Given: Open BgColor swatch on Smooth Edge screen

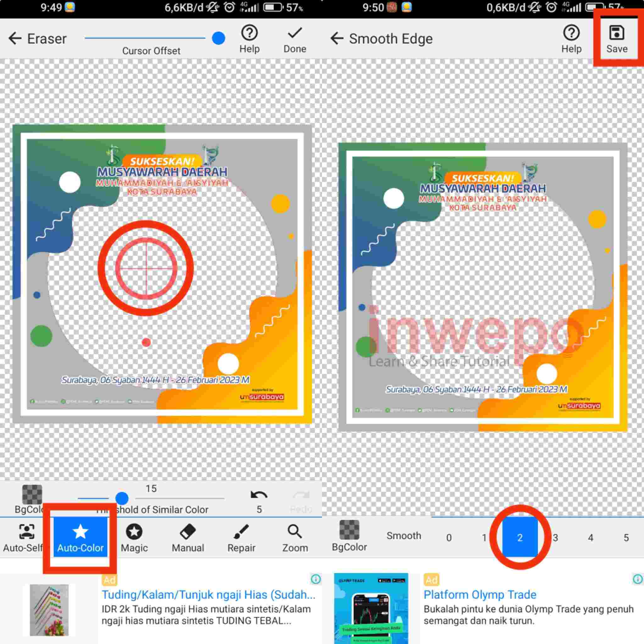Looking at the screenshot, I should click(349, 530).
